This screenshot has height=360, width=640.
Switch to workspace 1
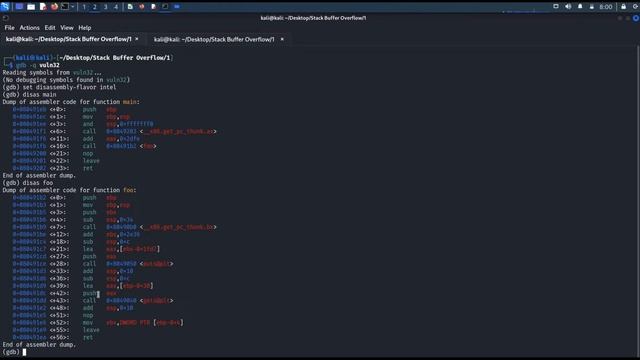click(84, 7)
